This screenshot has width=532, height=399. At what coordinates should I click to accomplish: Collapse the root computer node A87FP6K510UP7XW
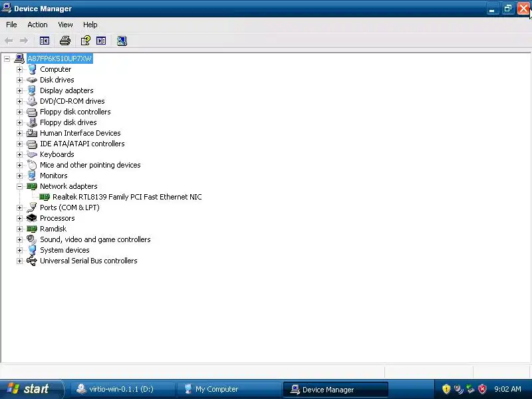7,59
